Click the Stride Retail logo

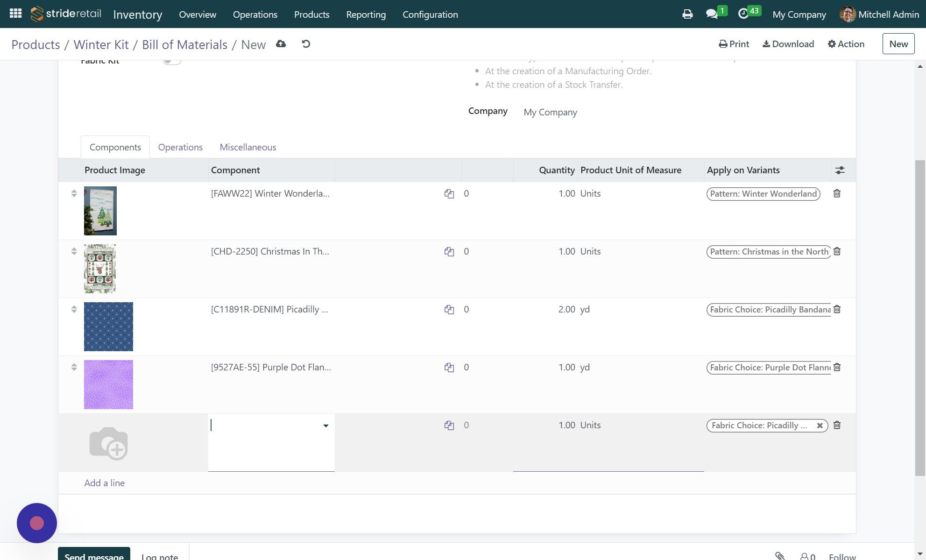coord(66,14)
